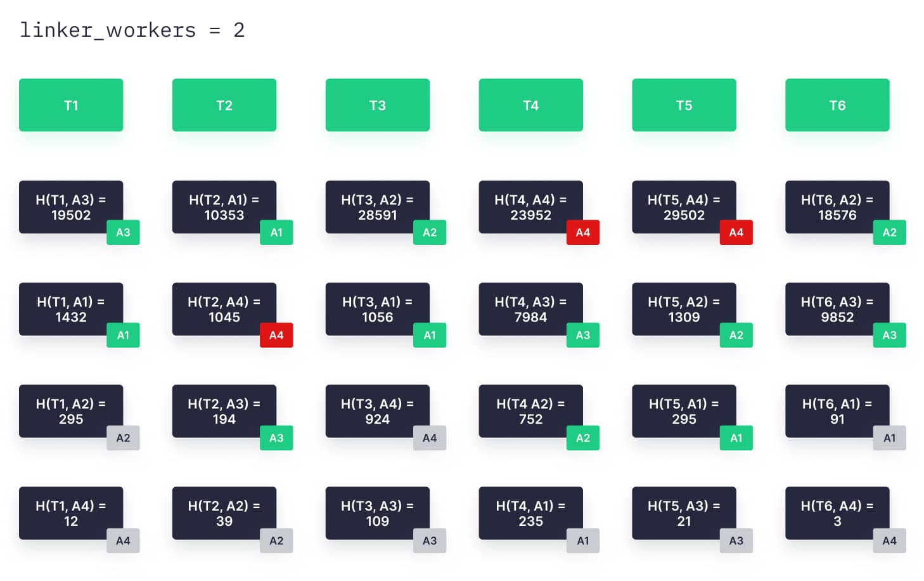
Task: Click the H(T2, A1) = 10353 box
Action: (224, 207)
